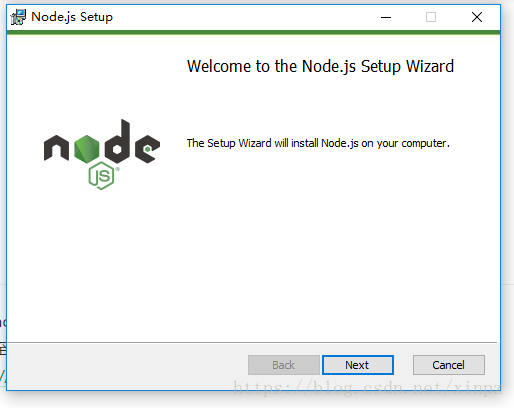Click the Node.js Setup title bar text
This screenshot has width=514, height=408.
72,17
